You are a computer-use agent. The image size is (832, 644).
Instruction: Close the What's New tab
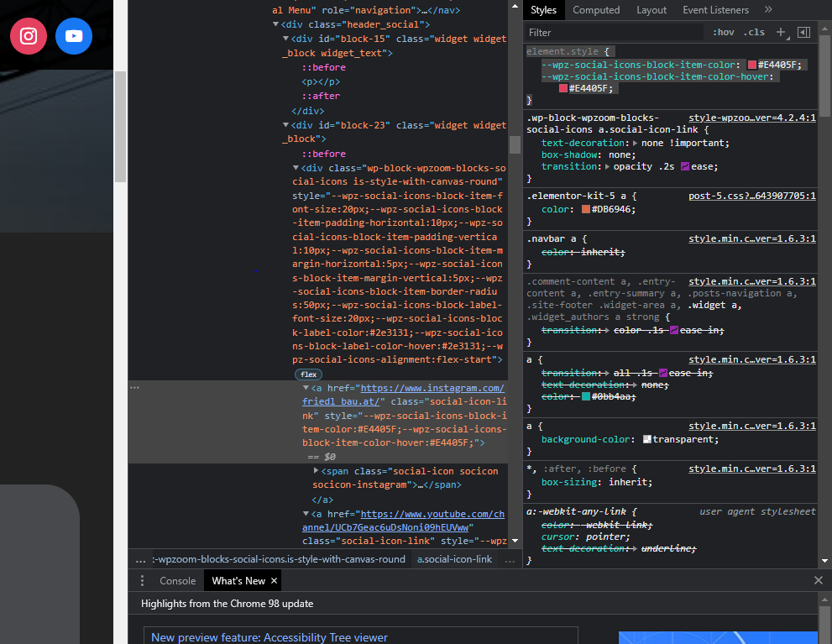tap(274, 581)
